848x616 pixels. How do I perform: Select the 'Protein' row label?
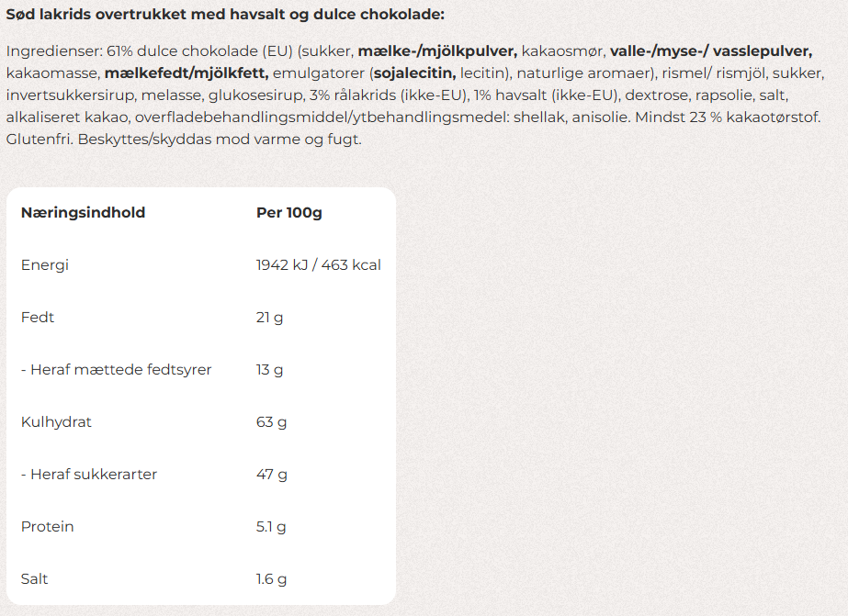(48, 527)
